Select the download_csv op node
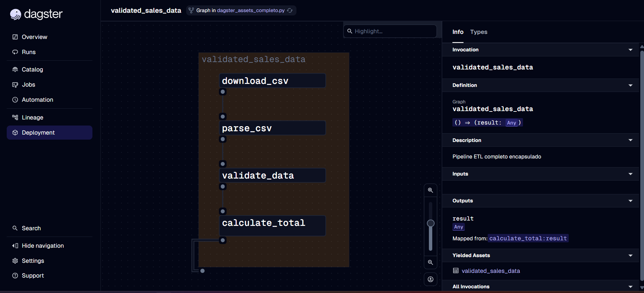 click(x=272, y=81)
